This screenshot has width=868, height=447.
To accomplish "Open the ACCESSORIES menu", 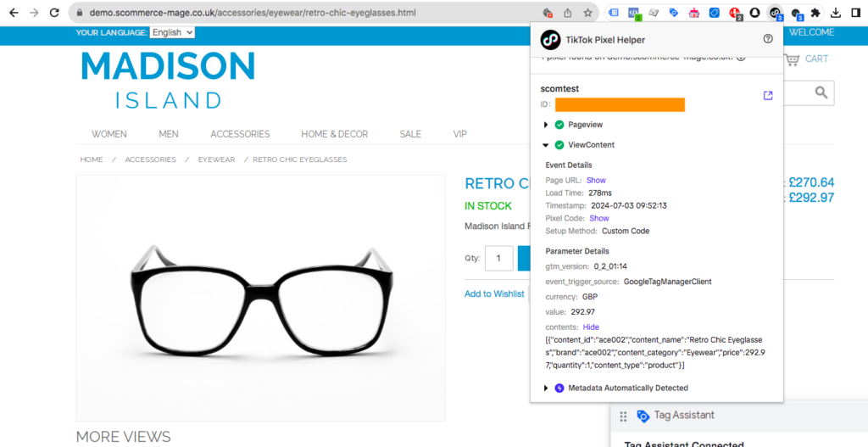I will [x=240, y=134].
